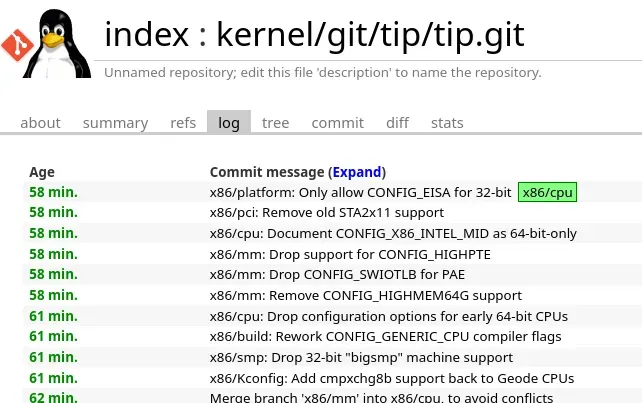Open commit 'Remove old STA2x11 support'
642x403 pixels.
pyautogui.click(x=327, y=213)
